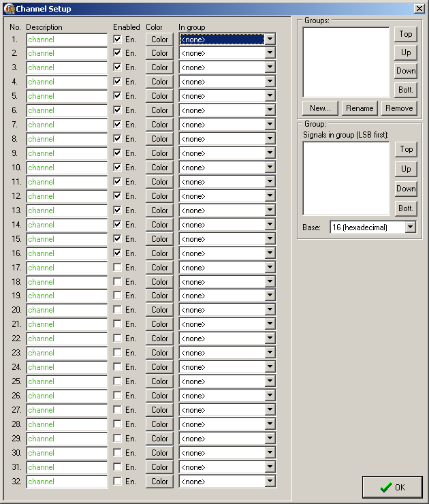Open the group selector for channel 15

click(270, 239)
